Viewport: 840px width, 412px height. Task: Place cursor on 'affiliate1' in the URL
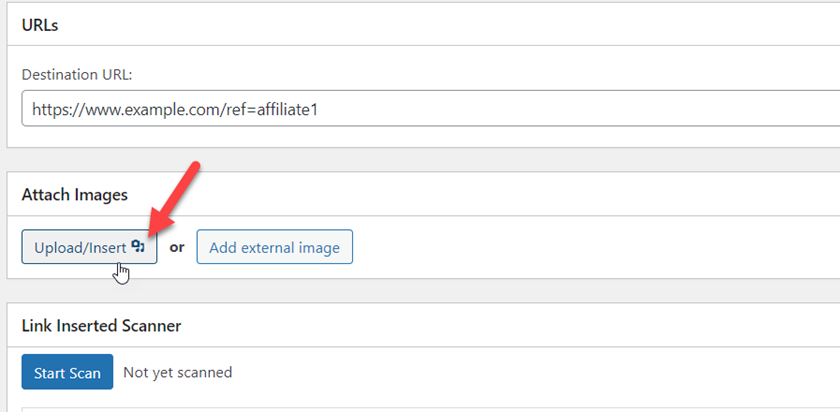[x=288, y=110]
